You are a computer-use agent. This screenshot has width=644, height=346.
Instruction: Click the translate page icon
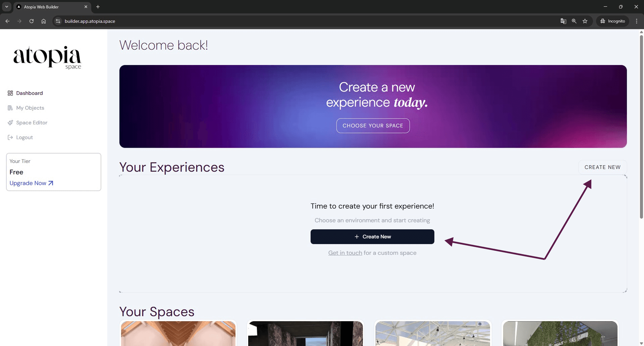(x=563, y=21)
